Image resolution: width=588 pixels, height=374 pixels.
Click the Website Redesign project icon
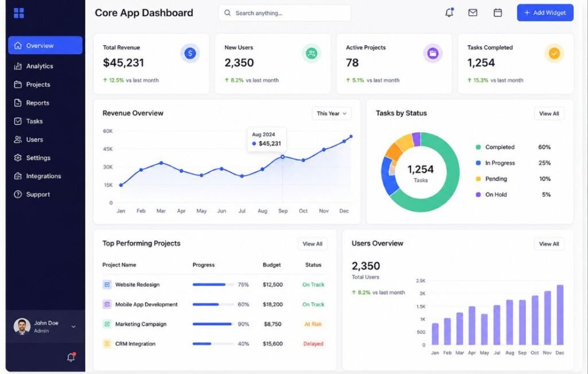107,285
